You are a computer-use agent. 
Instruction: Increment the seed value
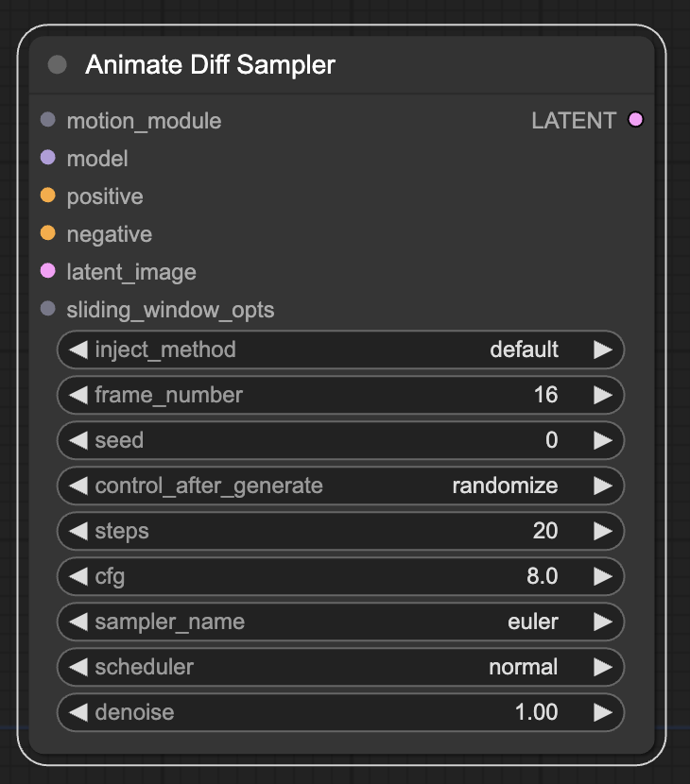pyautogui.click(x=602, y=440)
